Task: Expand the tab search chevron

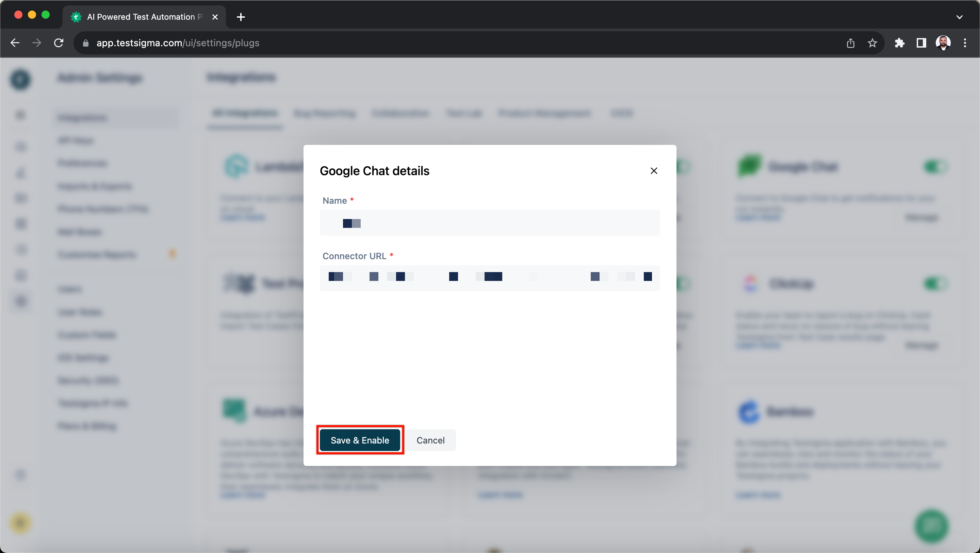Action: coord(959,17)
